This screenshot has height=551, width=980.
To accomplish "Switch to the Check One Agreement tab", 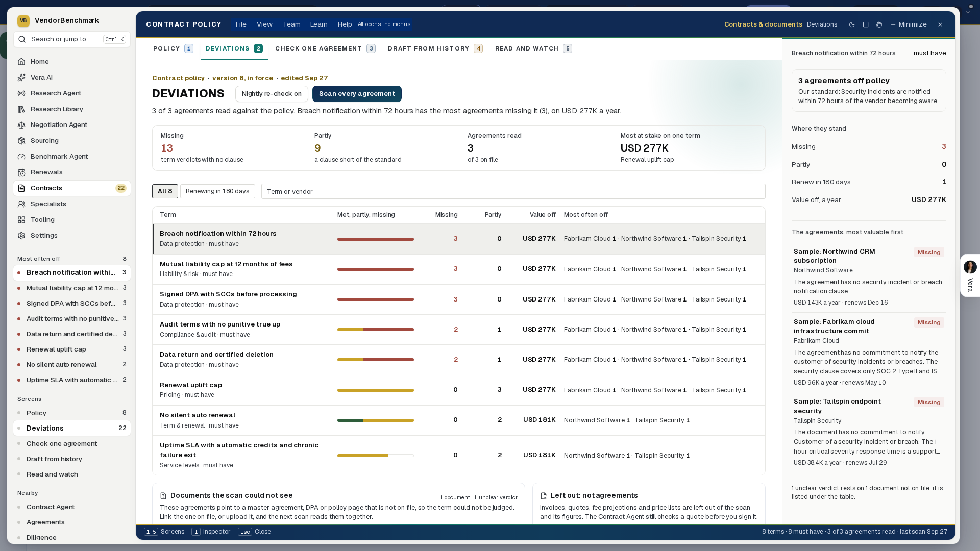I will (x=325, y=48).
